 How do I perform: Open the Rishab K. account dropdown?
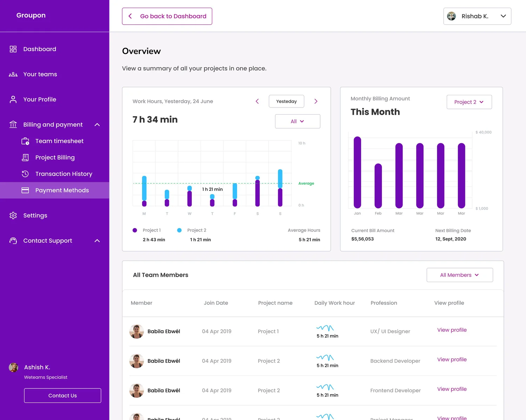click(477, 16)
